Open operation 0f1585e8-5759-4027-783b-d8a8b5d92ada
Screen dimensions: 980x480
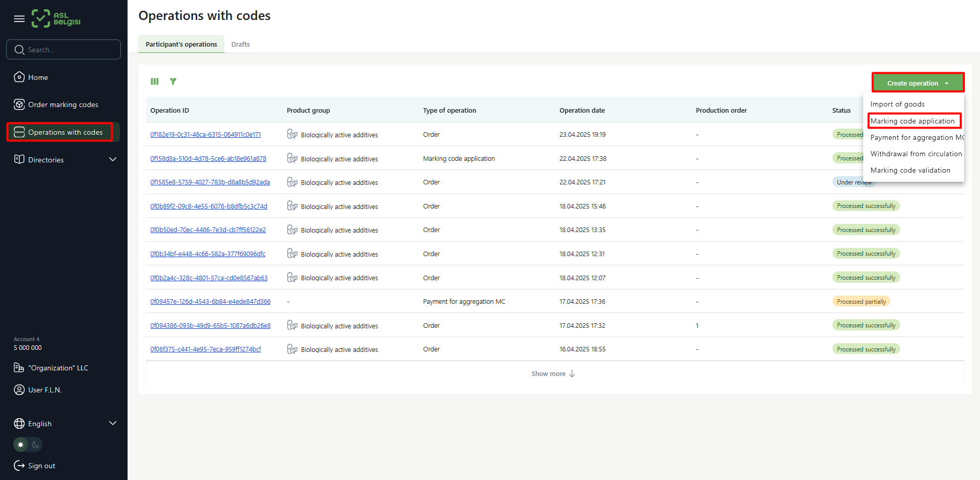click(210, 182)
